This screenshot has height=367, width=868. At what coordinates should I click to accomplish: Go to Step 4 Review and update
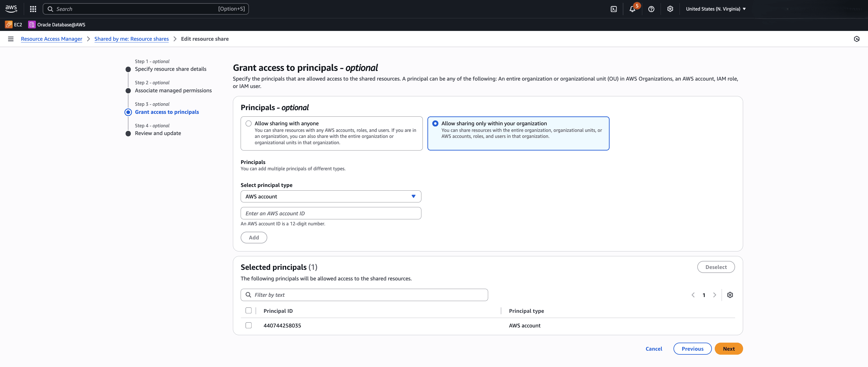[x=158, y=133]
